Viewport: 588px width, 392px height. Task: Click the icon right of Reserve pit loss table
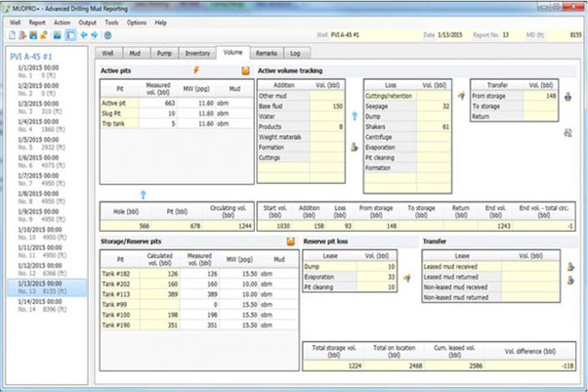click(x=407, y=278)
